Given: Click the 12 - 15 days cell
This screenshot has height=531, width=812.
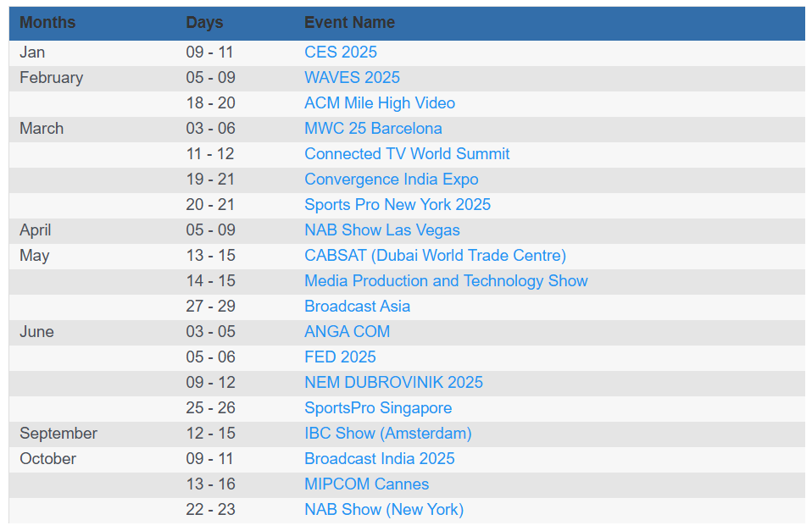Looking at the screenshot, I should pyautogui.click(x=211, y=433).
